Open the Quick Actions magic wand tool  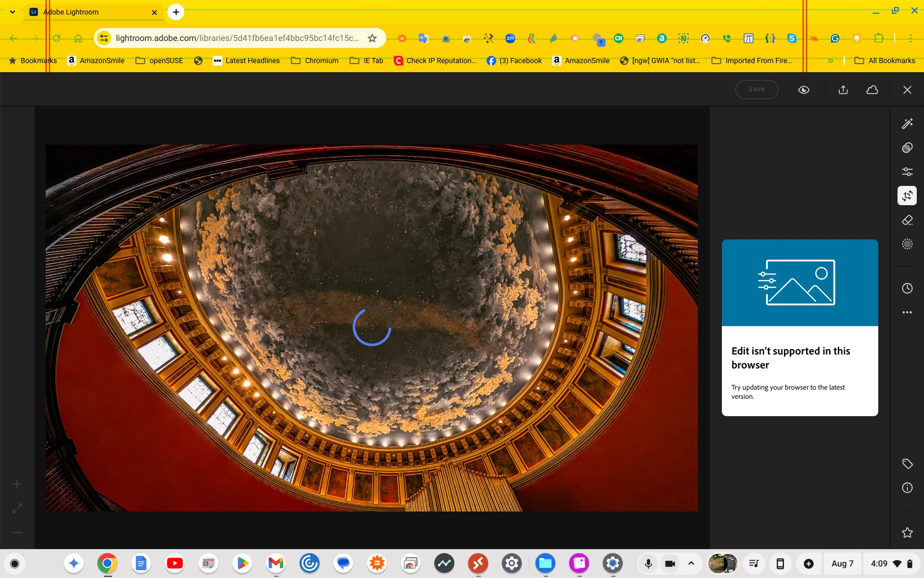(907, 124)
